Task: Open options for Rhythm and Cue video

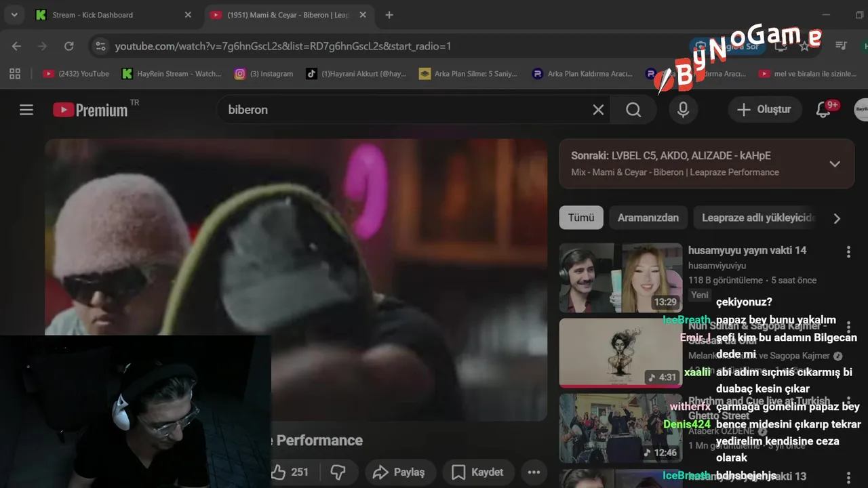Action: coord(848,403)
